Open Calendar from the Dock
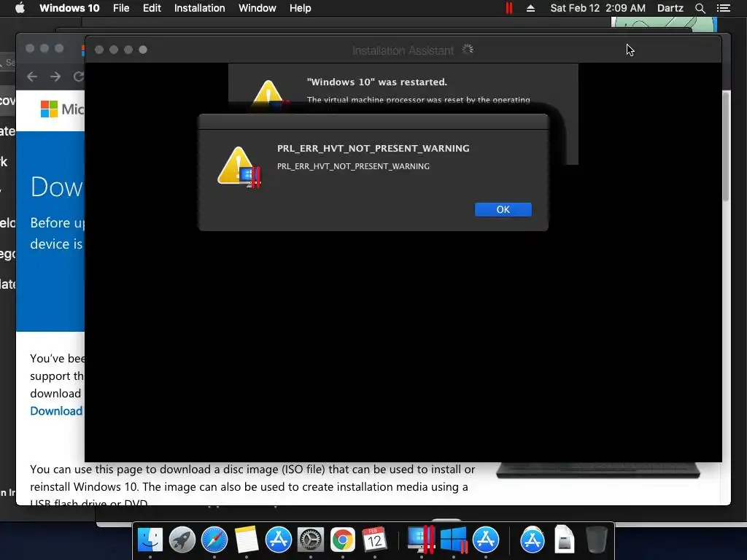Viewport: 747px width, 560px height. pos(374,540)
